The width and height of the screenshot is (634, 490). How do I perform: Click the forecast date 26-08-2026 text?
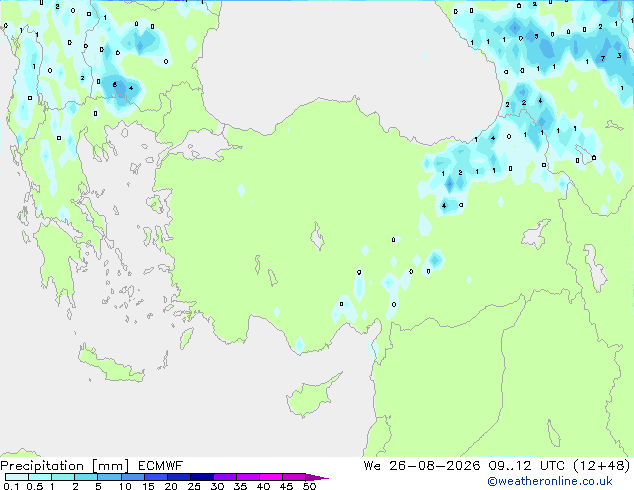[435, 466]
